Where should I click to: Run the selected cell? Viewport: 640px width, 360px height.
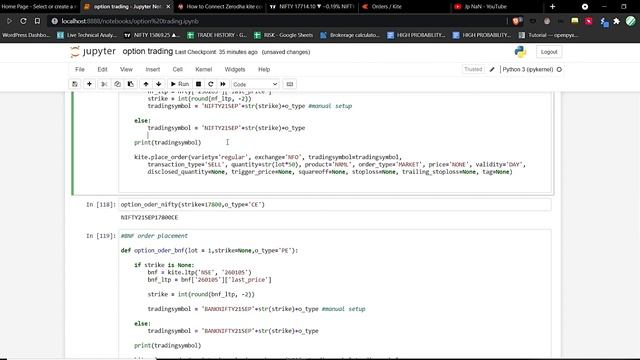click(x=180, y=84)
